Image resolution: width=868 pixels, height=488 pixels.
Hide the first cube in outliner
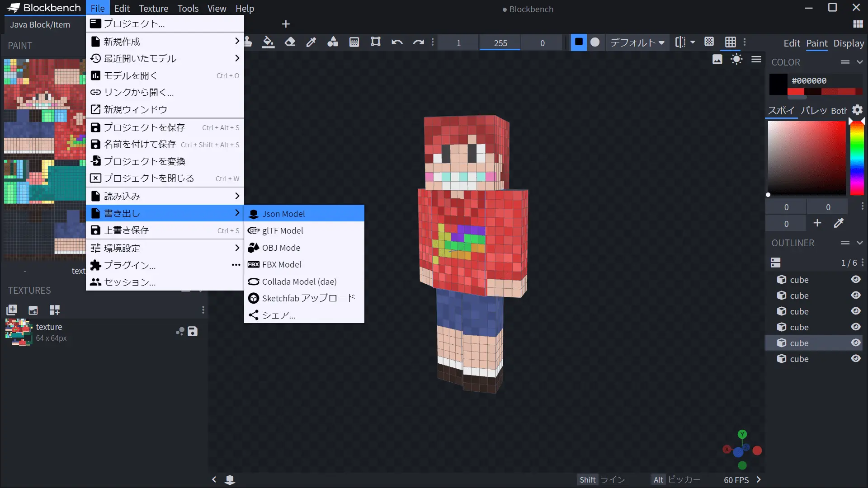pos(855,280)
